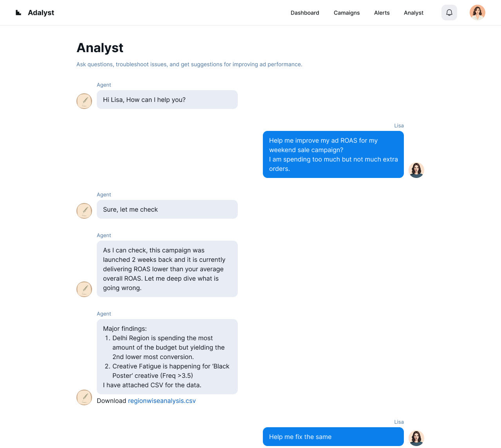Image resolution: width=501 pixels, height=448 pixels.
Task: Click the 'Help me fix the same' message bubble
Action: 333,437
